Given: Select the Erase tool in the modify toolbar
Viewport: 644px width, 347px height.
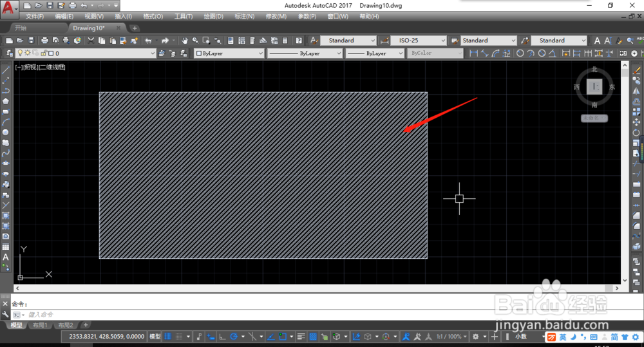Looking at the screenshot, I should [x=637, y=70].
